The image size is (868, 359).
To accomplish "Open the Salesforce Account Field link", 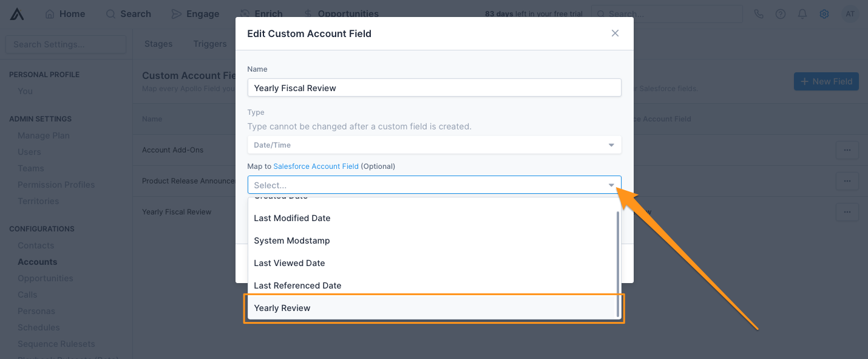I will point(316,166).
